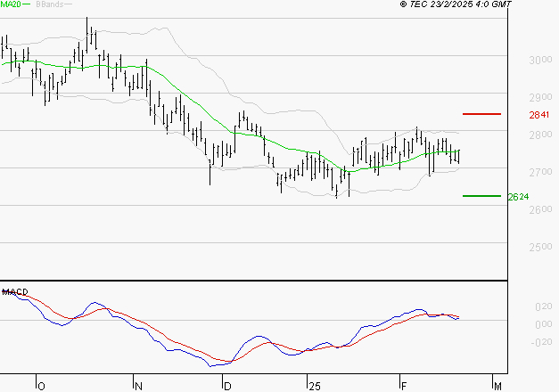Viewport: 559px width, 392px height.
Task: Click the green support line at 2624
Action: [481, 196]
